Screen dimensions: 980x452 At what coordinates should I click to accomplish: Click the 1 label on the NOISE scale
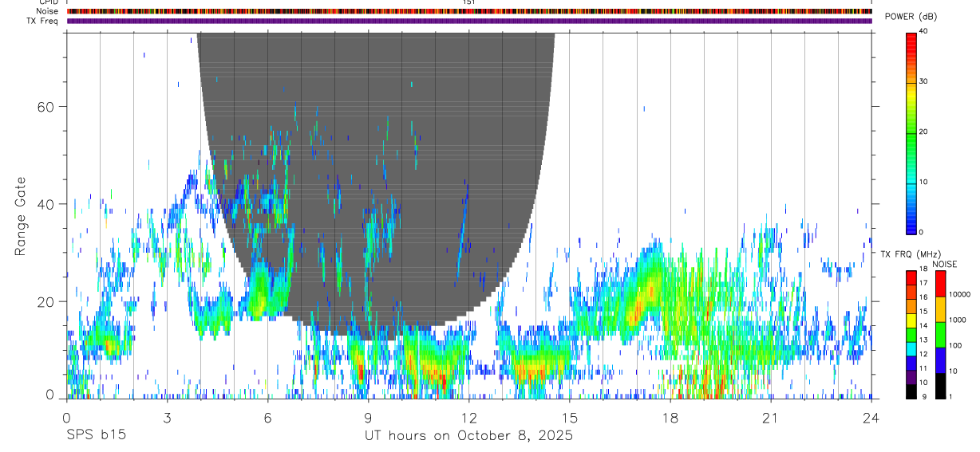tap(950, 396)
